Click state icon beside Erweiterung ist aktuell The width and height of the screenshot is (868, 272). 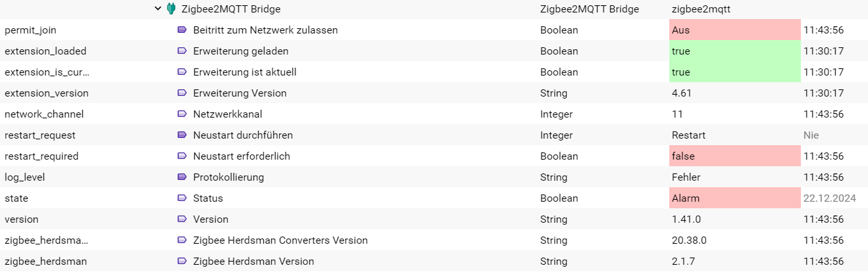click(182, 72)
